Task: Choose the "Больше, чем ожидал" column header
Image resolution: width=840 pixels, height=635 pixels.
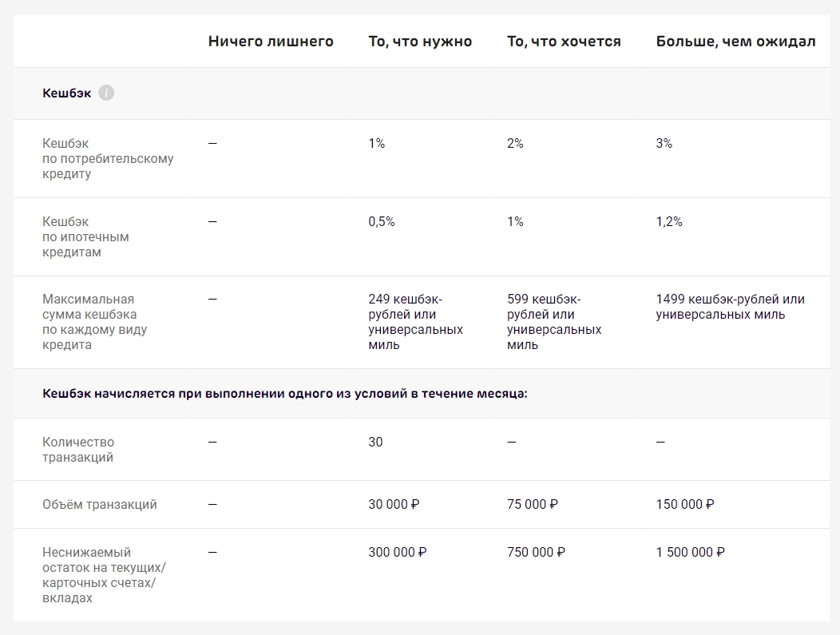Action: [x=735, y=42]
